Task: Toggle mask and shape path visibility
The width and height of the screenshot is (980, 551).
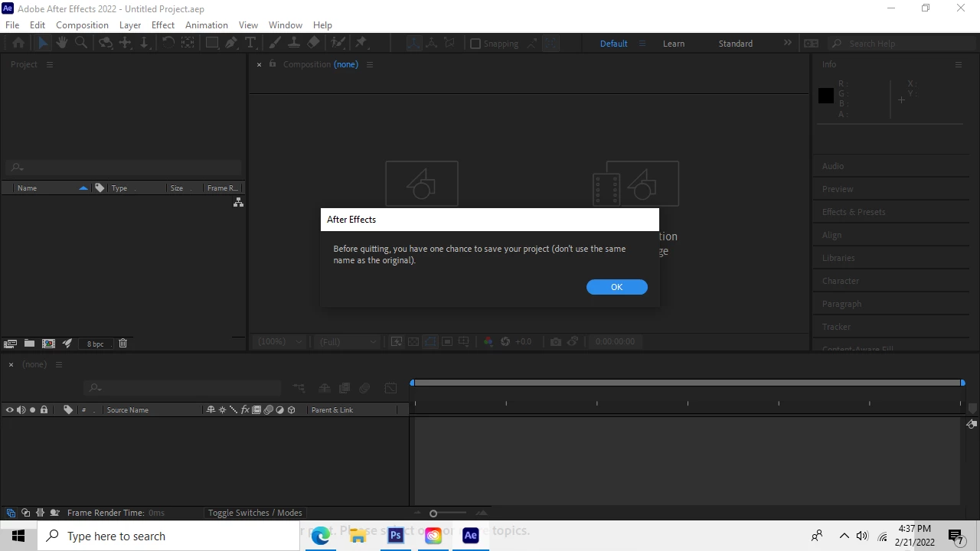Action: [x=430, y=341]
